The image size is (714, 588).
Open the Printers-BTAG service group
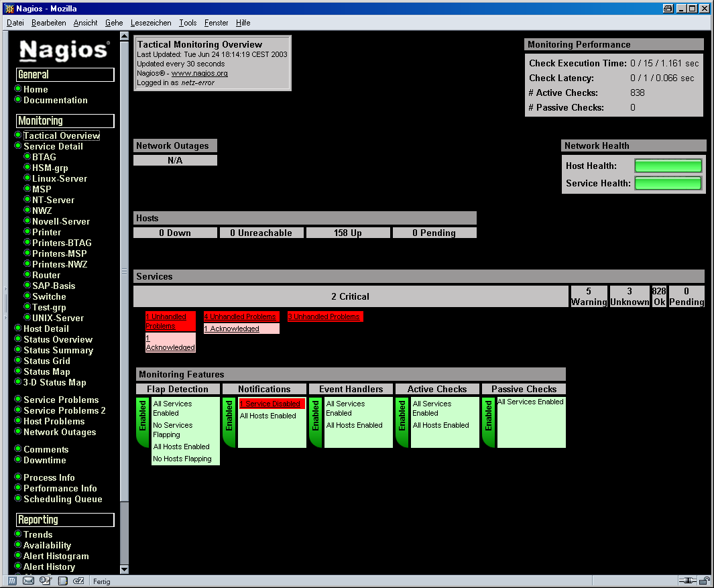tap(62, 243)
